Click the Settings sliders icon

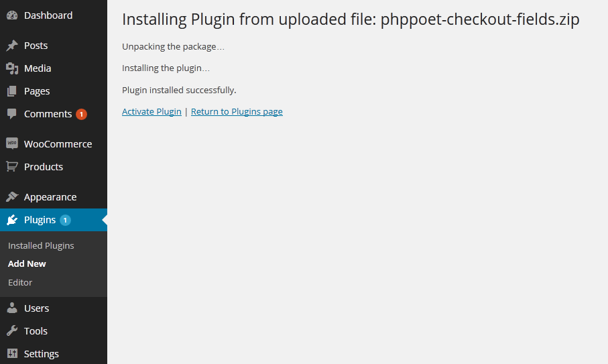pos(12,353)
